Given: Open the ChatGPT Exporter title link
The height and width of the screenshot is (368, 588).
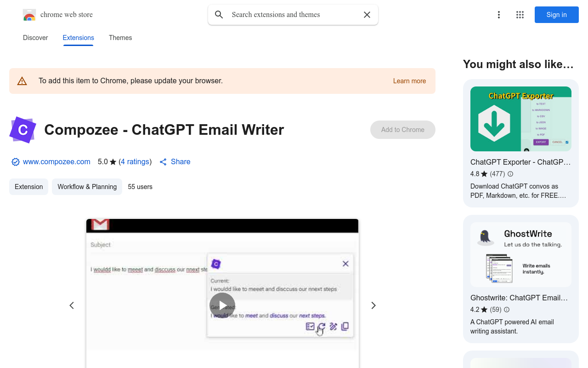Looking at the screenshot, I should pyautogui.click(x=521, y=162).
